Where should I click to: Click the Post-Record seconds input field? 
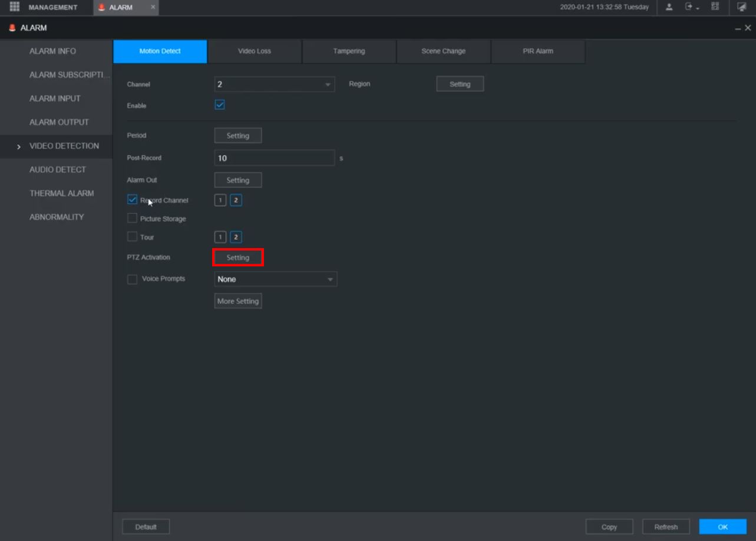click(274, 158)
